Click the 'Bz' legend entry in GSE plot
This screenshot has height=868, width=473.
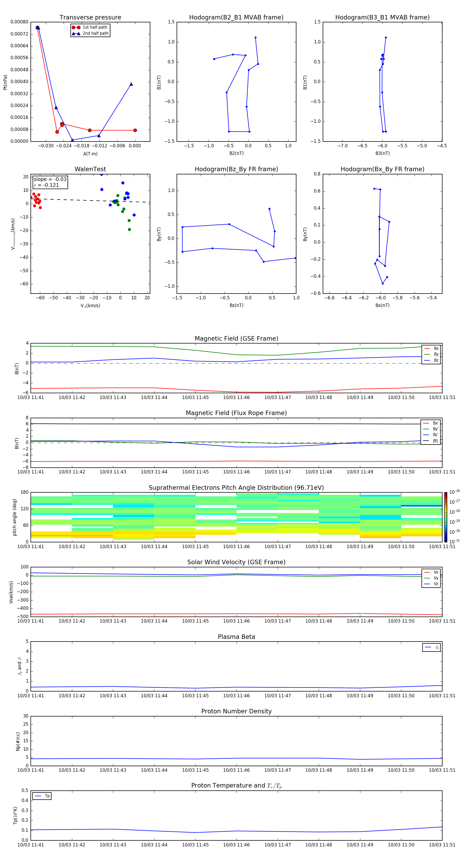pyautogui.click(x=431, y=360)
